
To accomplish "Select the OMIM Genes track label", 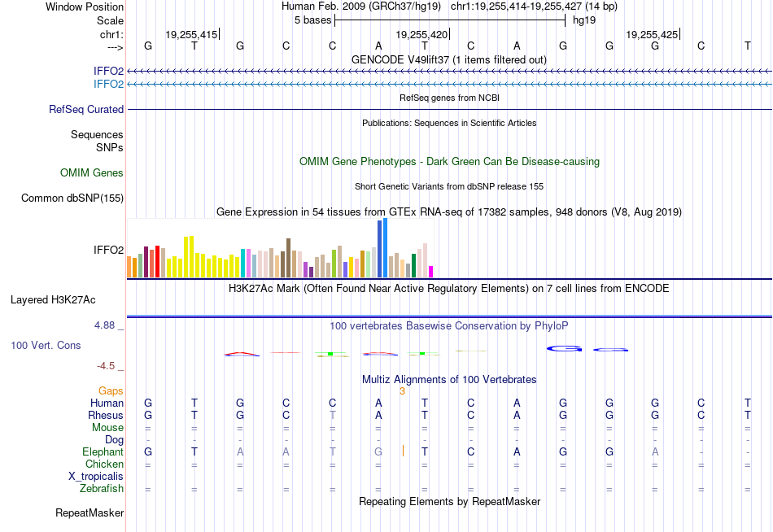I will (92, 172).
